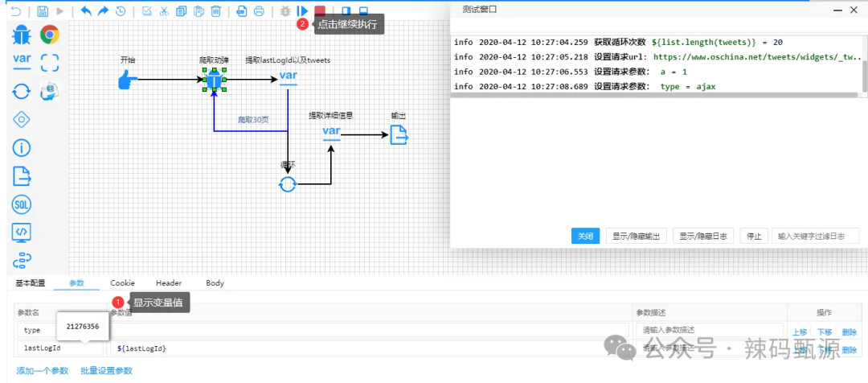Select the email node in palette
Screen dimensions: 868x383
coord(50,92)
